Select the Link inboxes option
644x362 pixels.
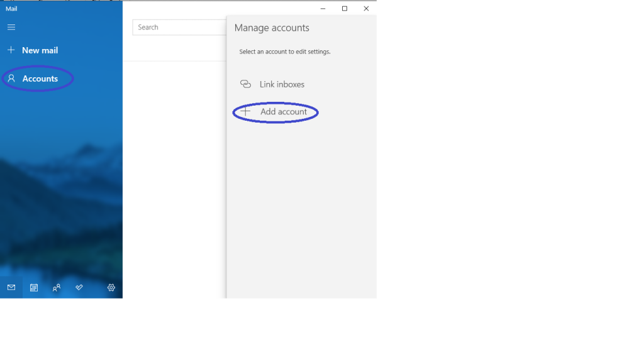tap(282, 84)
